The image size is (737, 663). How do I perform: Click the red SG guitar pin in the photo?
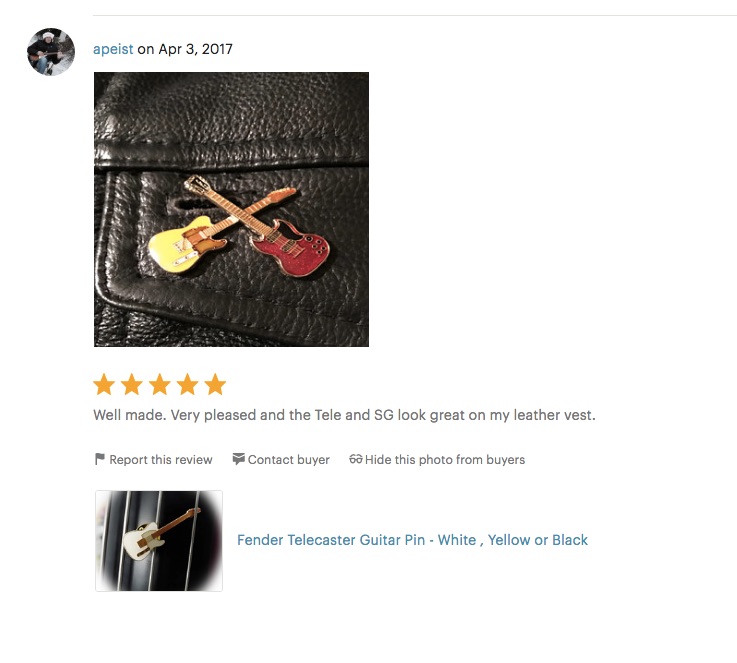[x=290, y=247]
